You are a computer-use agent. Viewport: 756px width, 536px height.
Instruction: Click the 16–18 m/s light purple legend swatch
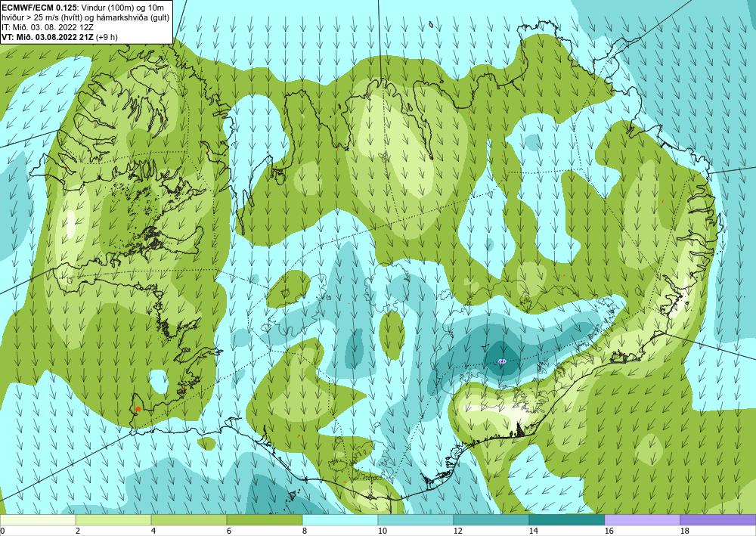(642, 520)
